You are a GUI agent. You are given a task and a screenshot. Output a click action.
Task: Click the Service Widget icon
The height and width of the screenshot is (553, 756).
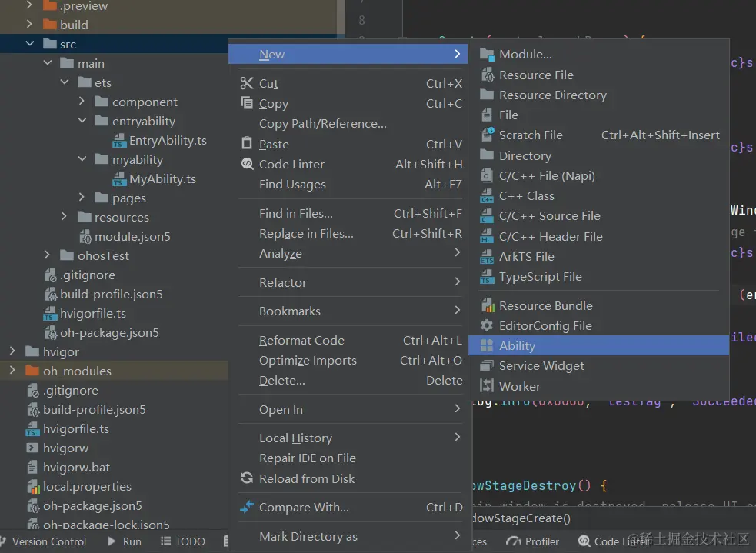(487, 365)
